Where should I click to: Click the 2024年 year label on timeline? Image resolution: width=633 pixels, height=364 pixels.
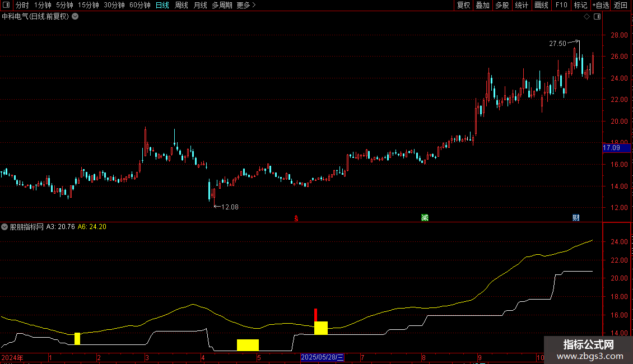(12, 357)
